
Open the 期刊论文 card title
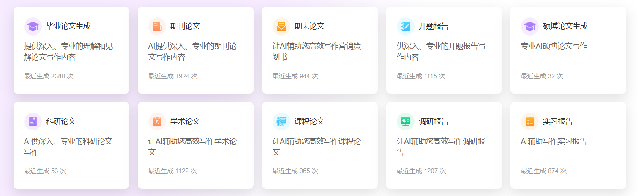pos(185,26)
